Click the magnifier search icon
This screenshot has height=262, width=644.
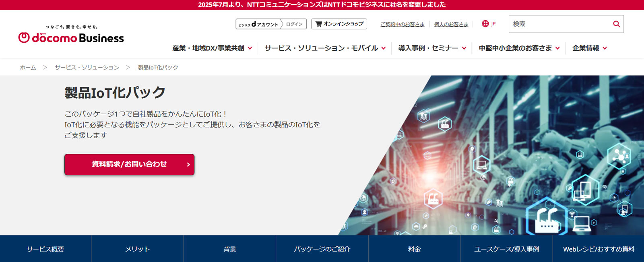(616, 24)
